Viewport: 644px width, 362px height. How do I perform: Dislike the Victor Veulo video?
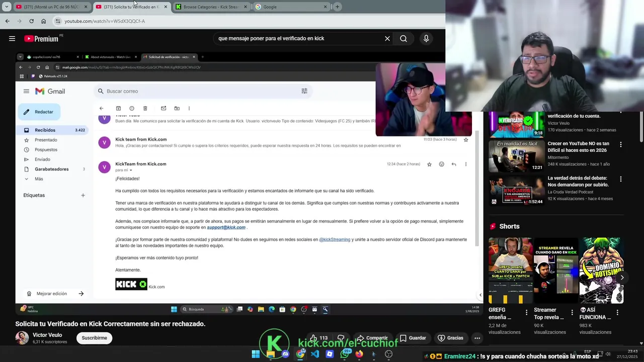(x=341, y=338)
